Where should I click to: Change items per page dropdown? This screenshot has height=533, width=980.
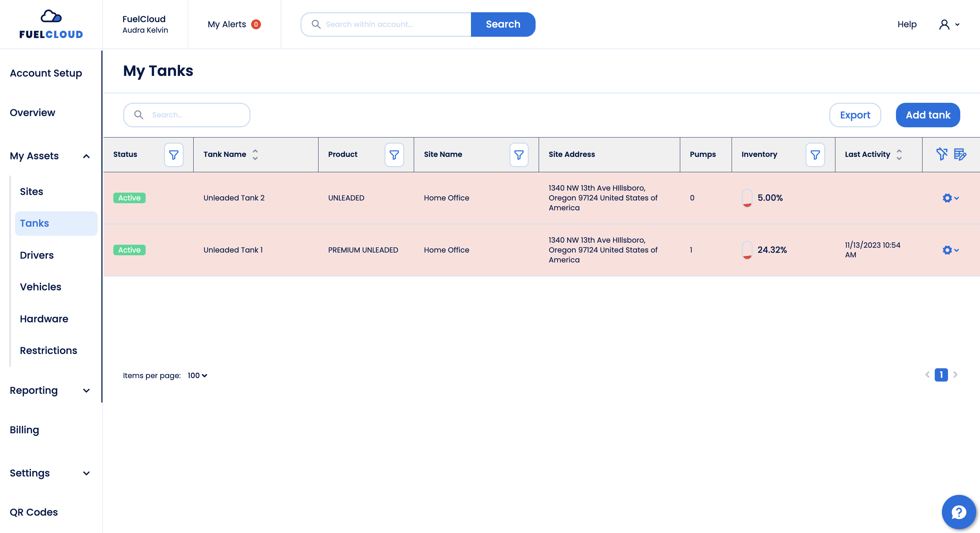[x=197, y=375]
